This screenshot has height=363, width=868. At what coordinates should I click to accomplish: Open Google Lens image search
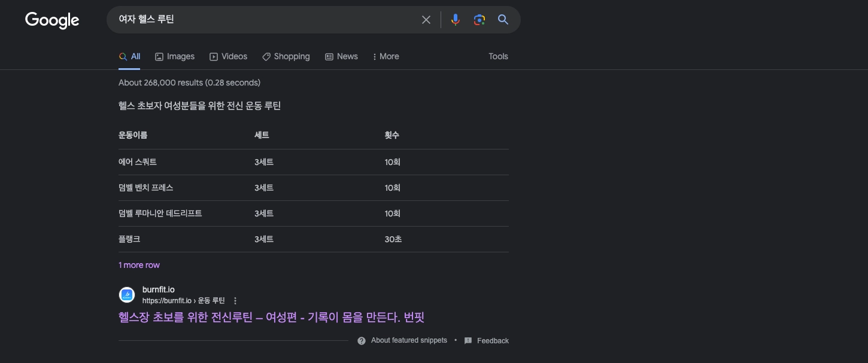point(479,20)
